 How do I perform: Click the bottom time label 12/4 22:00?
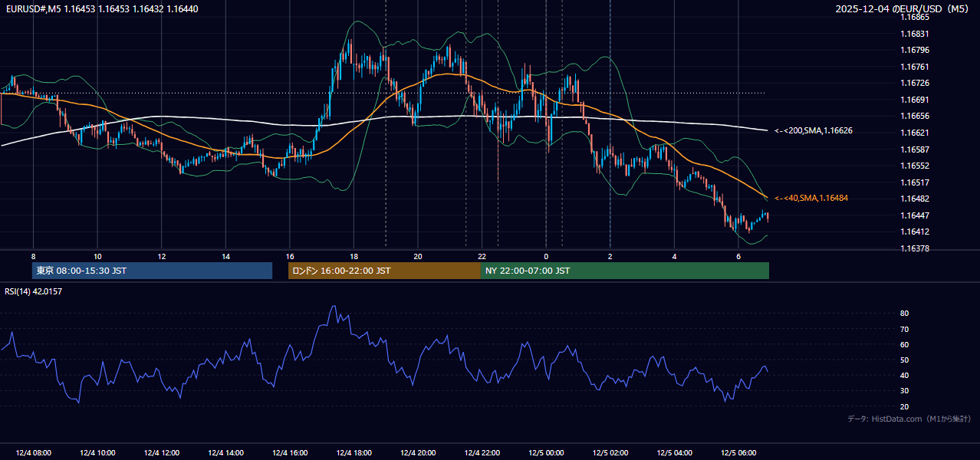pyautogui.click(x=482, y=453)
